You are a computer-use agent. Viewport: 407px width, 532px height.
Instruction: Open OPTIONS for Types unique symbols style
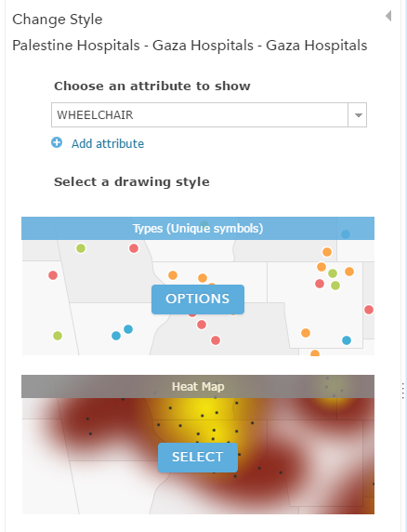pyautogui.click(x=198, y=299)
